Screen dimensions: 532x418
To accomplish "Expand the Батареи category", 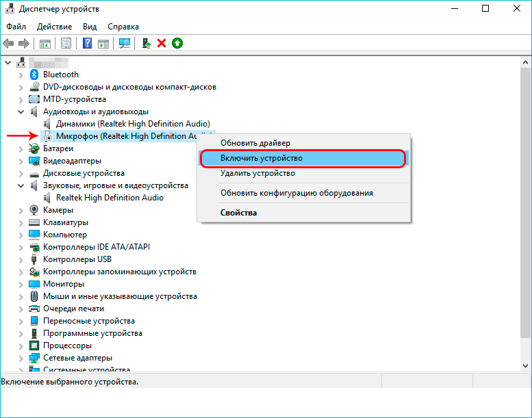I will 21,149.
